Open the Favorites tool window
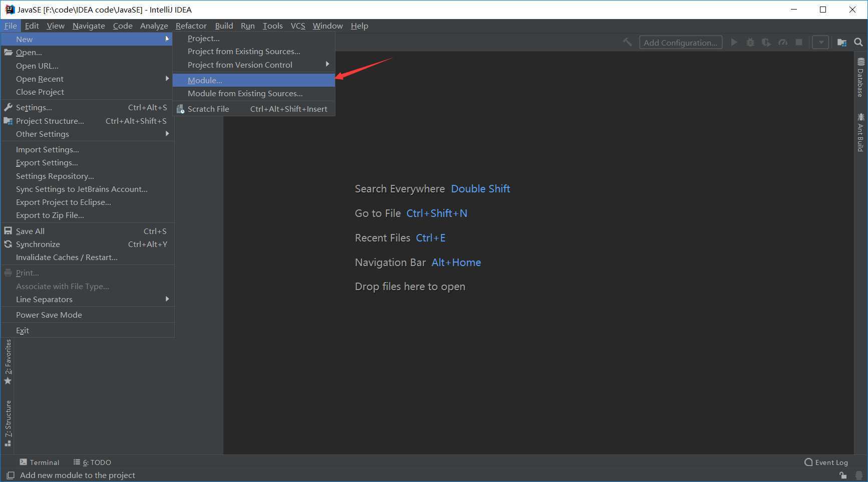The height and width of the screenshot is (482, 868). pos(8,362)
